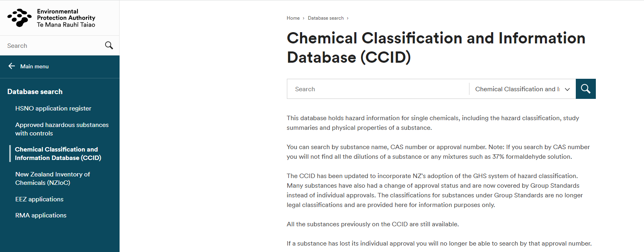Screen dimensions: 644x252
Task: Open New Zealand Inventory of Chemicals
Action: (53, 178)
